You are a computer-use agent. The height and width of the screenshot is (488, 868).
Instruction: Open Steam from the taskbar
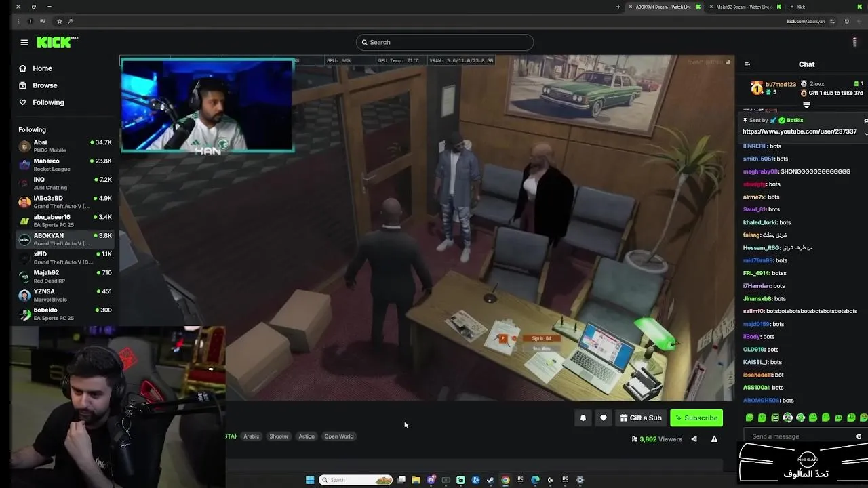(490, 480)
